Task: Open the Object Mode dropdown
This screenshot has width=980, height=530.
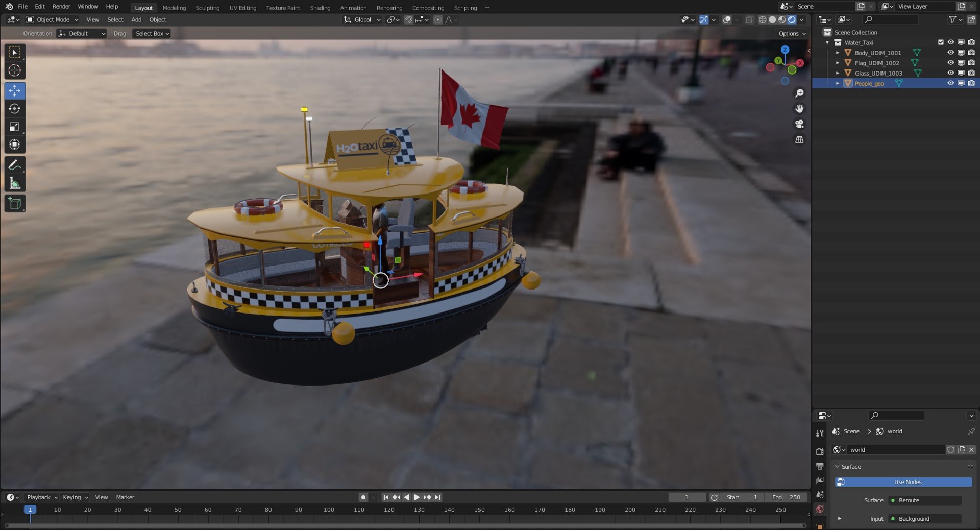Action: pyautogui.click(x=53, y=20)
